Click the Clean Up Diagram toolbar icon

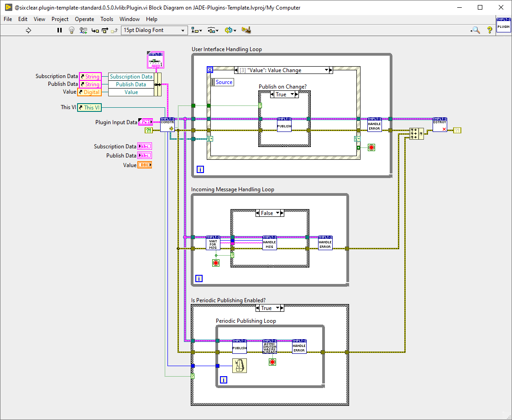pos(246,30)
